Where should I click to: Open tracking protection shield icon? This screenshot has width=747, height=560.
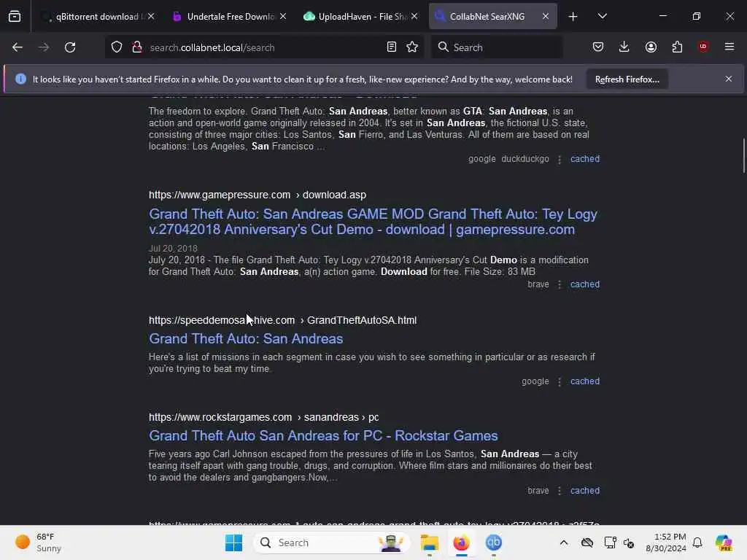click(x=117, y=47)
